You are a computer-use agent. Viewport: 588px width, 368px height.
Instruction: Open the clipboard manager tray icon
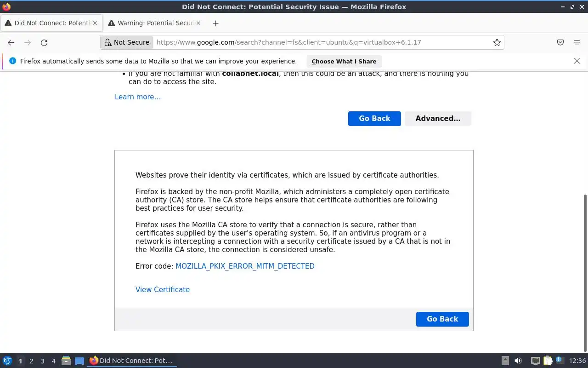pyautogui.click(x=548, y=361)
